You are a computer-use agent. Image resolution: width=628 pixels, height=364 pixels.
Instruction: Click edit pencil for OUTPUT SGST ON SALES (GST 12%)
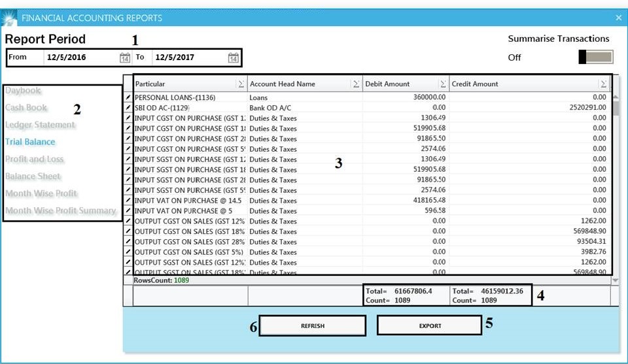(128, 263)
